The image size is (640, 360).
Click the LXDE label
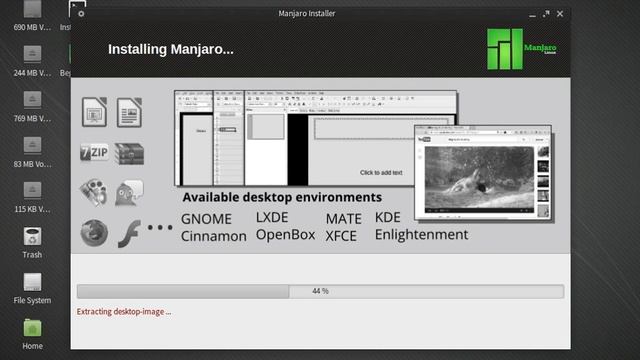(x=272, y=217)
